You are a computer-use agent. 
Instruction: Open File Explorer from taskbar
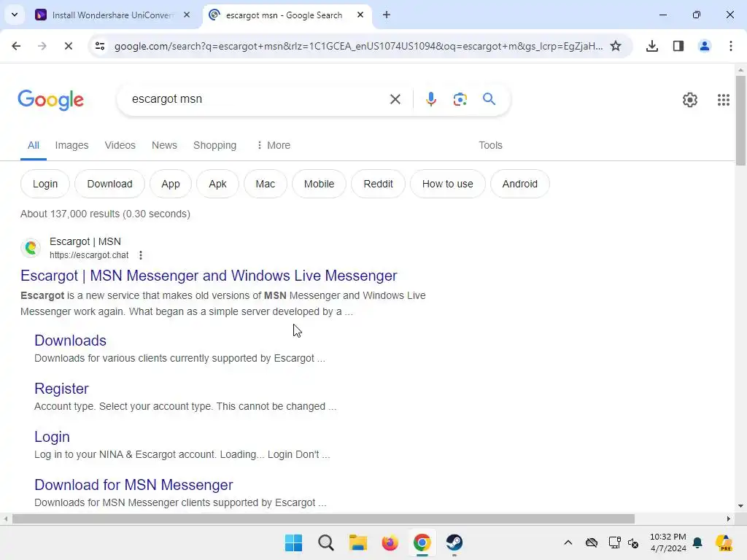coord(357,542)
